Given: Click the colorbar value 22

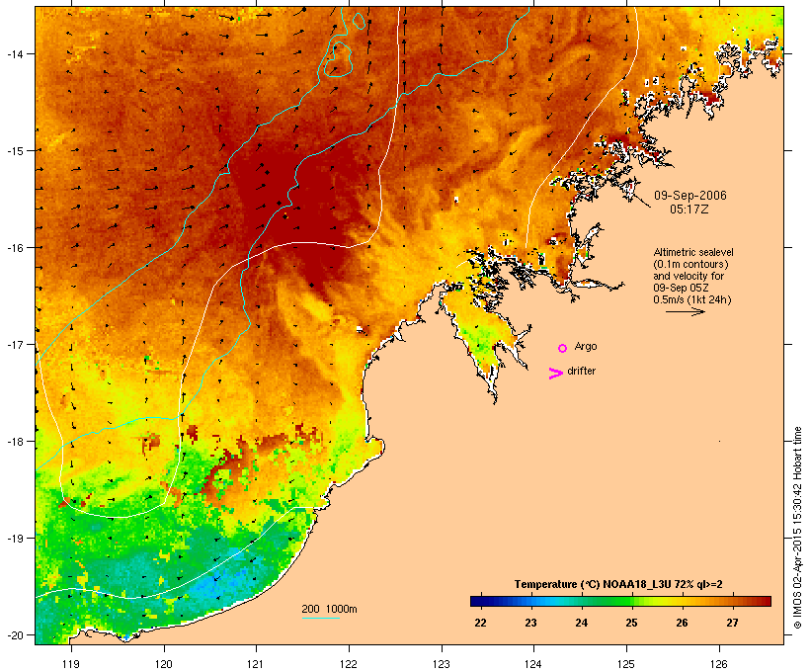Looking at the screenshot, I should 480,623.
